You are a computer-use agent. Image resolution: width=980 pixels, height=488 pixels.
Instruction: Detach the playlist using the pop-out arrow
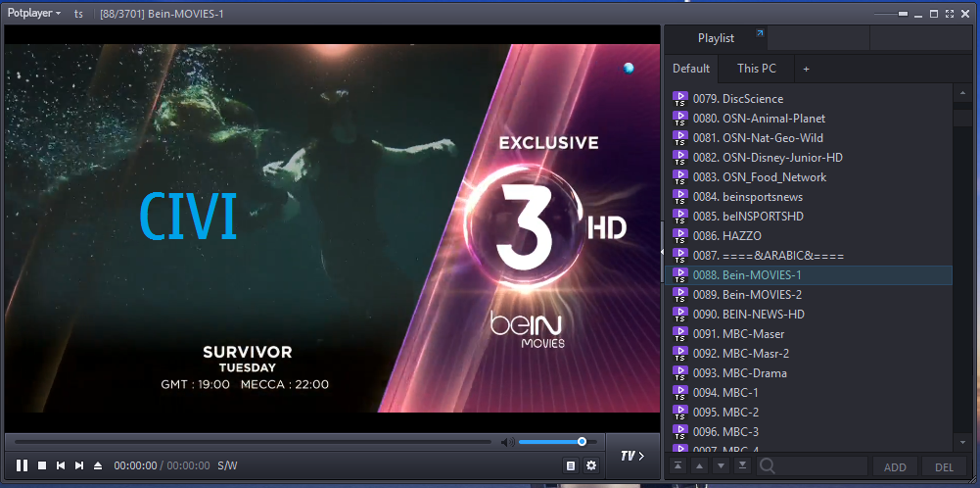pyautogui.click(x=759, y=35)
